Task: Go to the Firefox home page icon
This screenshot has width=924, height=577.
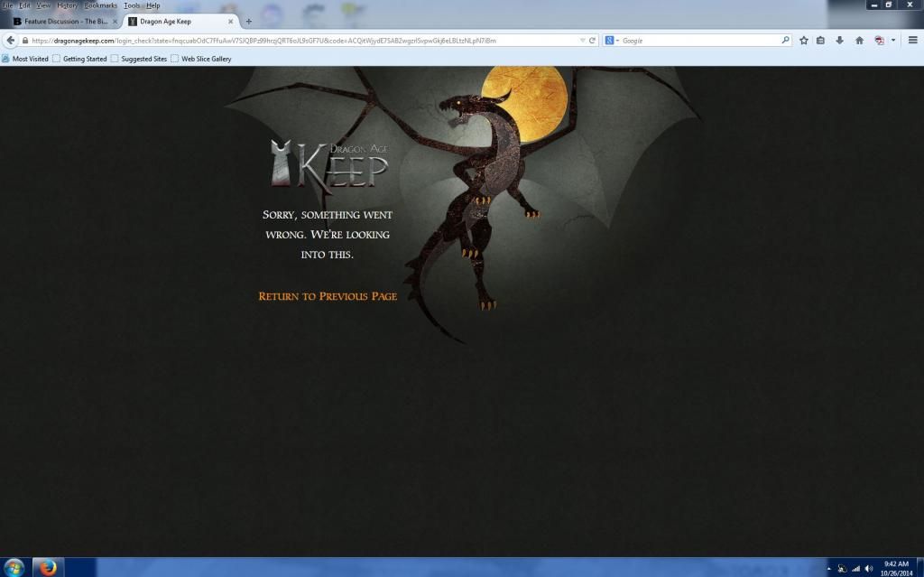Action: coord(859,40)
